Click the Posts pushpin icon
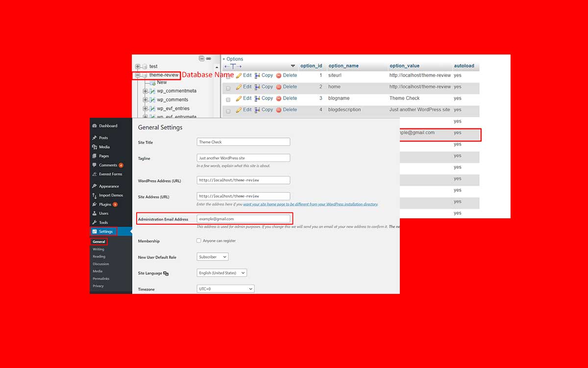Screen dimensions: 588x368 tap(94, 138)
